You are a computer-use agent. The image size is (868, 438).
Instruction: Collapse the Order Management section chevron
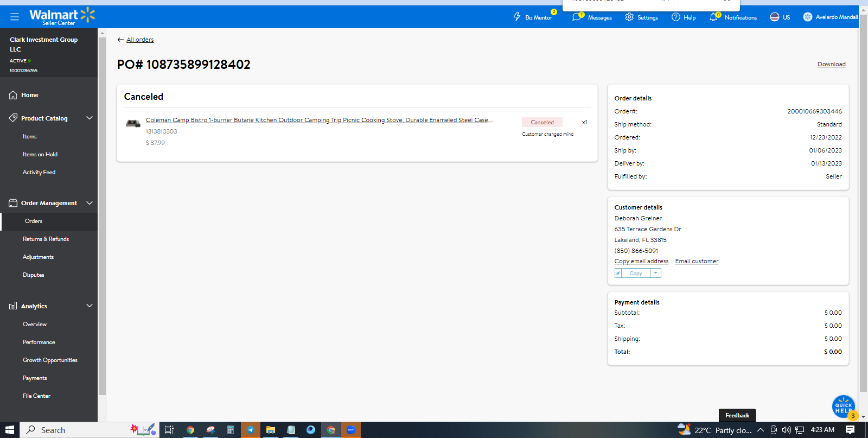click(90, 203)
